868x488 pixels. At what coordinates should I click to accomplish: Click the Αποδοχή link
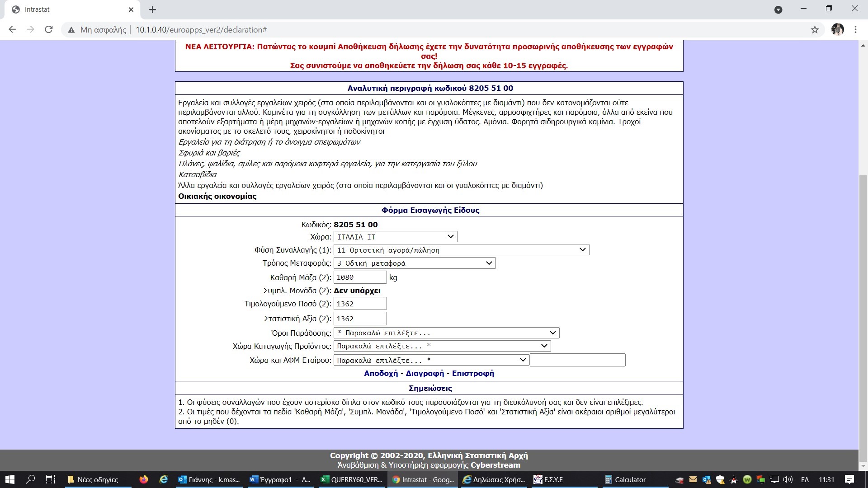point(381,373)
